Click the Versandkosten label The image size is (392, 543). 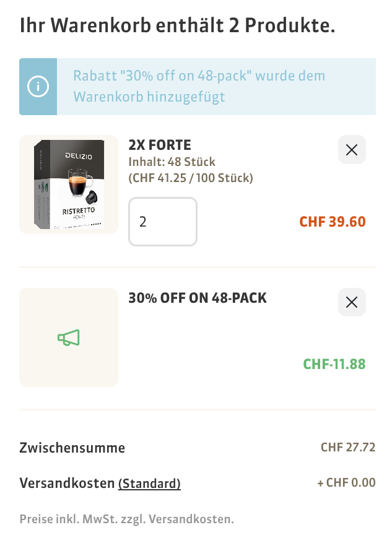pyautogui.click(x=67, y=483)
